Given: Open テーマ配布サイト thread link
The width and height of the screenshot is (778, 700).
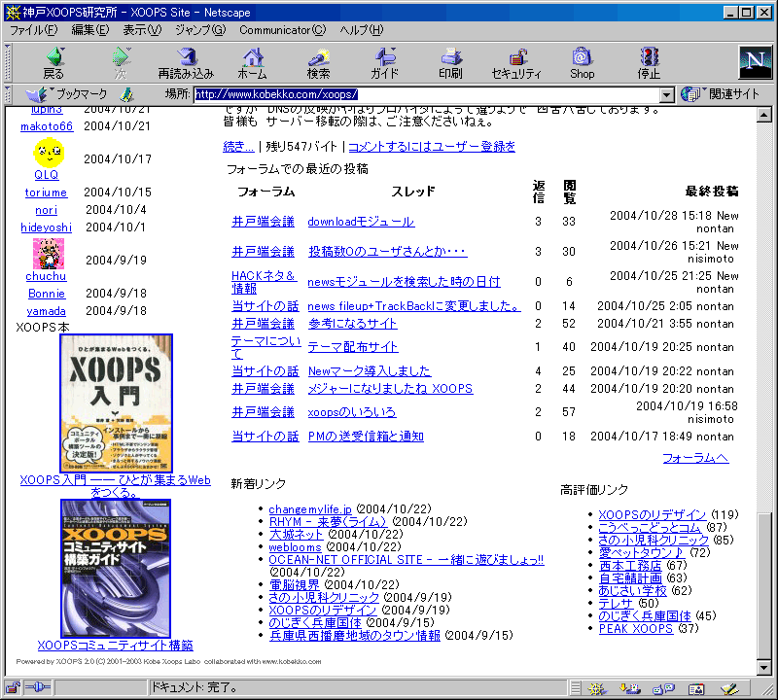Looking at the screenshot, I should tap(353, 347).
